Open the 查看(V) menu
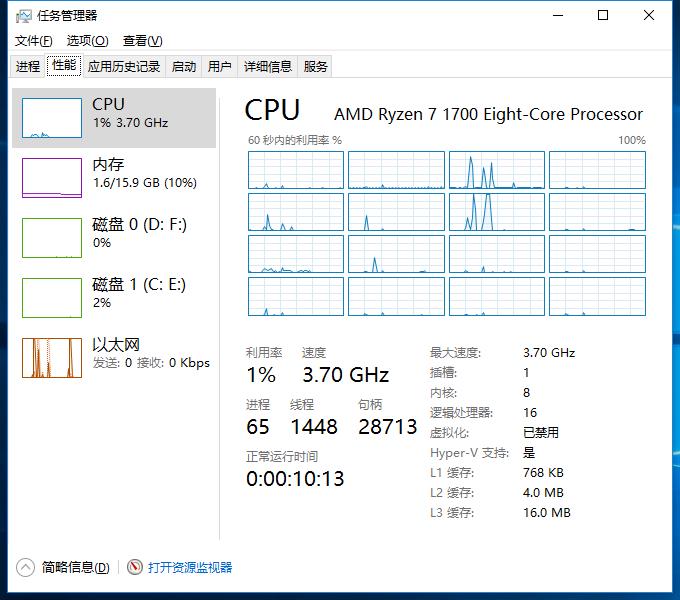The height and width of the screenshot is (600, 680). (x=142, y=41)
